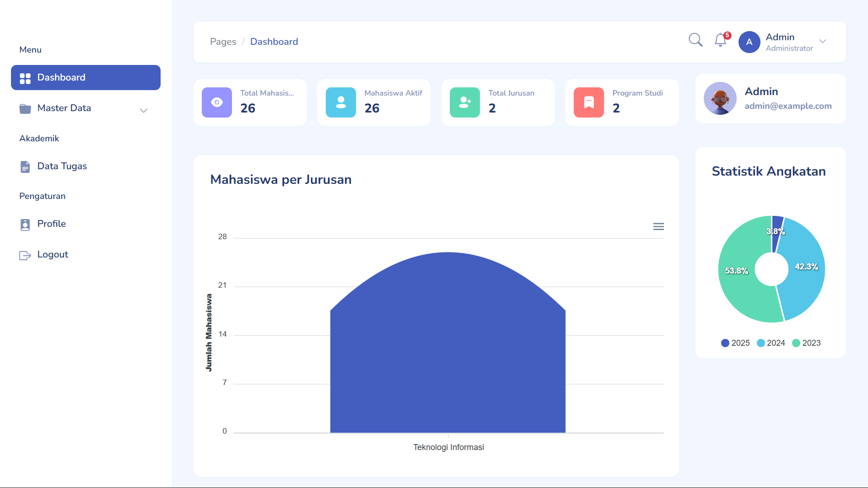Click the blue Mahasiswa Aktif person icon
The height and width of the screenshot is (488, 868).
coord(341,102)
